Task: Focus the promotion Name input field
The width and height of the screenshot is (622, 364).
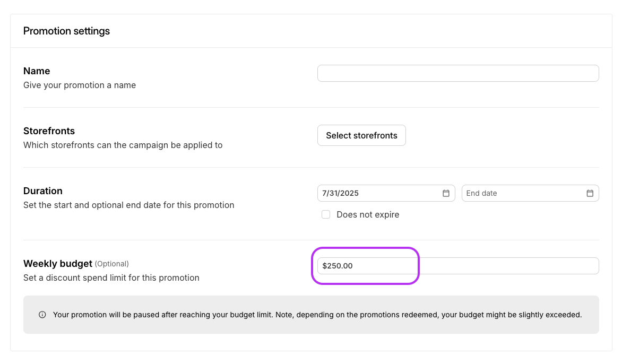Action: [x=457, y=73]
